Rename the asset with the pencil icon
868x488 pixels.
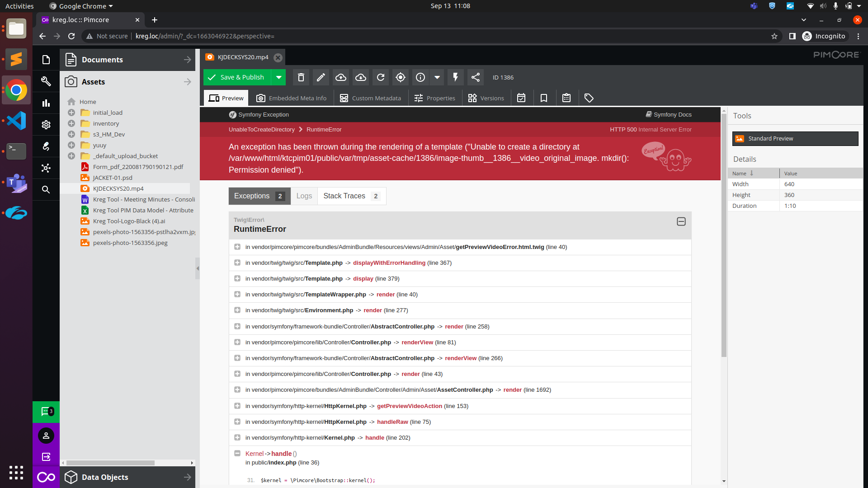[321, 77]
